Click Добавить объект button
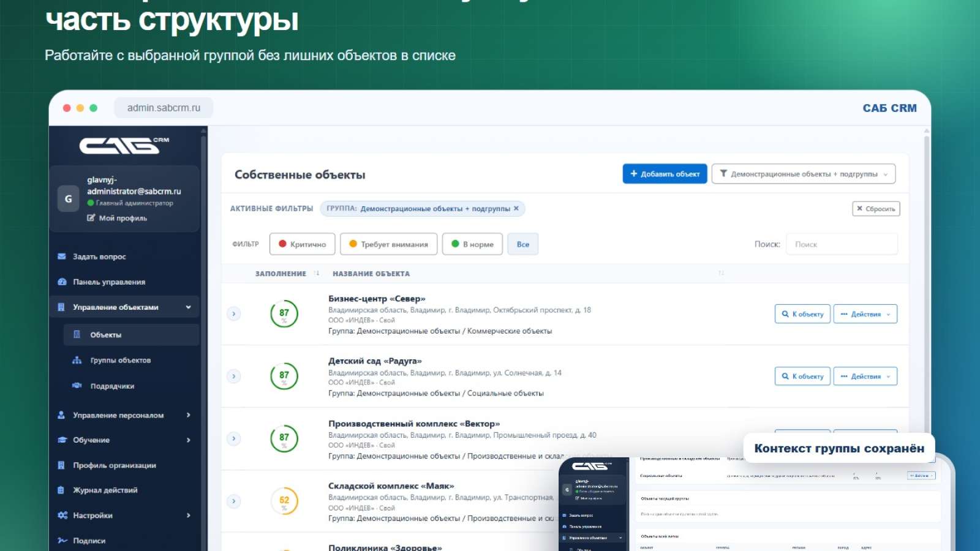 click(x=665, y=174)
